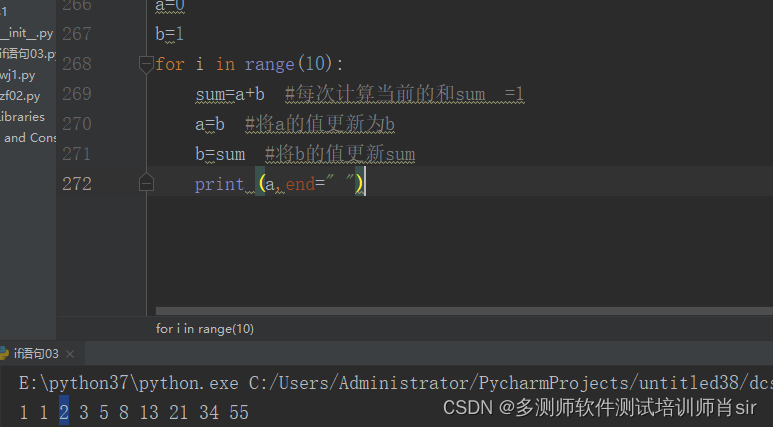Click '13' in the console output
773x427 pixels.
click(x=149, y=412)
